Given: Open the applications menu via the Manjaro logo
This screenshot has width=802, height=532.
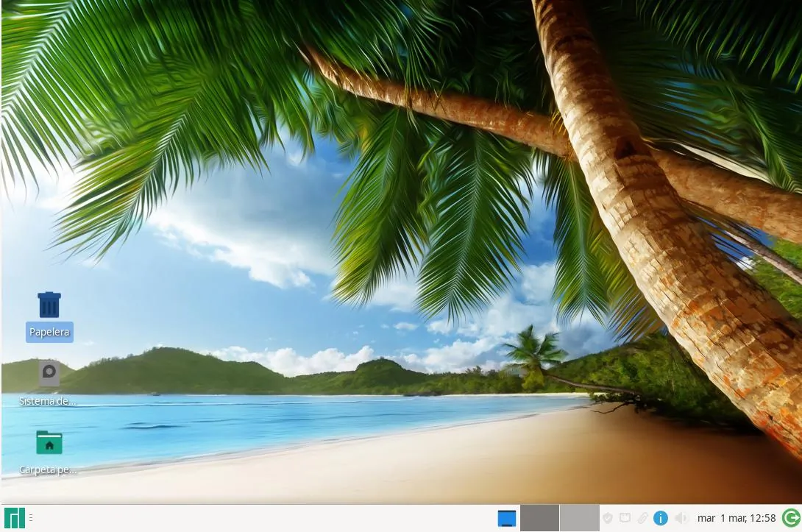Looking at the screenshot, I should pyautogui.click(x=16, y=517).
